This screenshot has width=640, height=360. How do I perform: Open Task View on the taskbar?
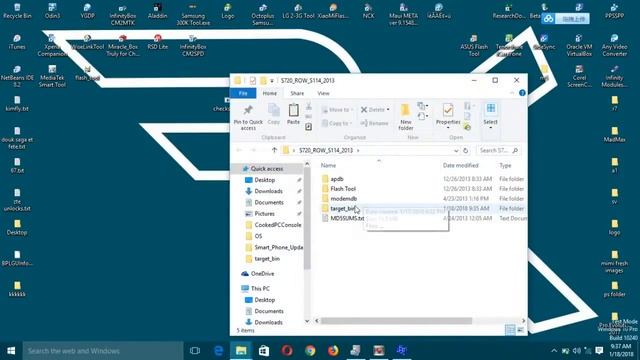click(x=195, y=351)
